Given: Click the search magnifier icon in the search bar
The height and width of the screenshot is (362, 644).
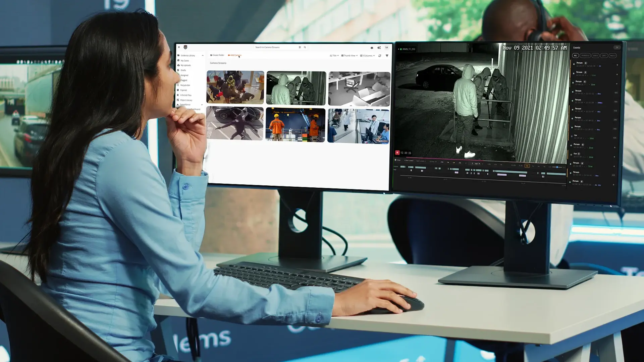Looking at the screenshot, I should coord(305,47).
